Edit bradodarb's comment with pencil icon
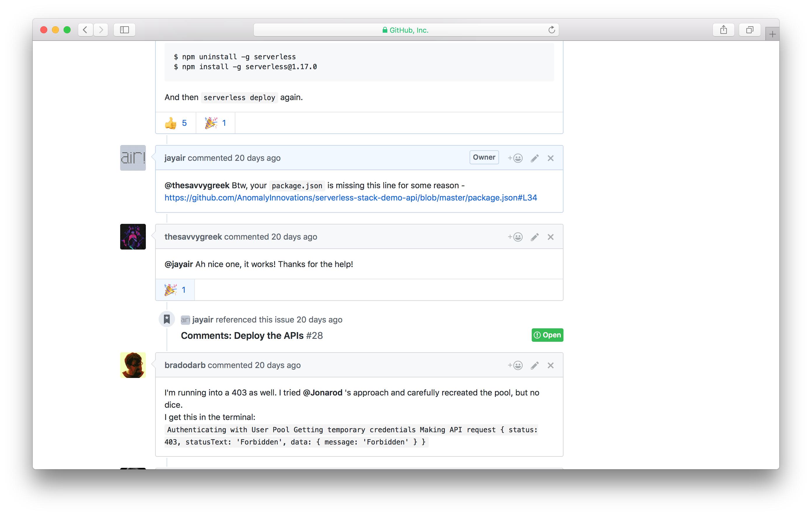The width and height of the screenshot is (812, 516). click(534, 365)
